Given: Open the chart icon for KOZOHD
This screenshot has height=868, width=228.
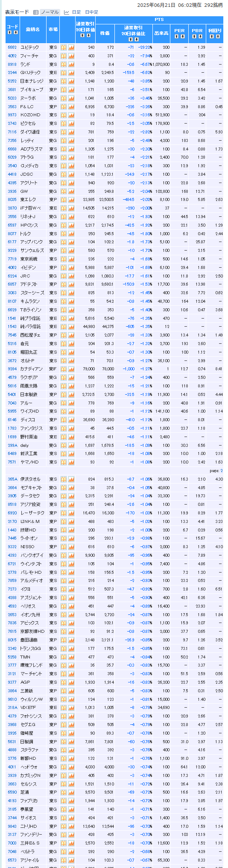Looking at the screenshot, I should tap(71, 115).
